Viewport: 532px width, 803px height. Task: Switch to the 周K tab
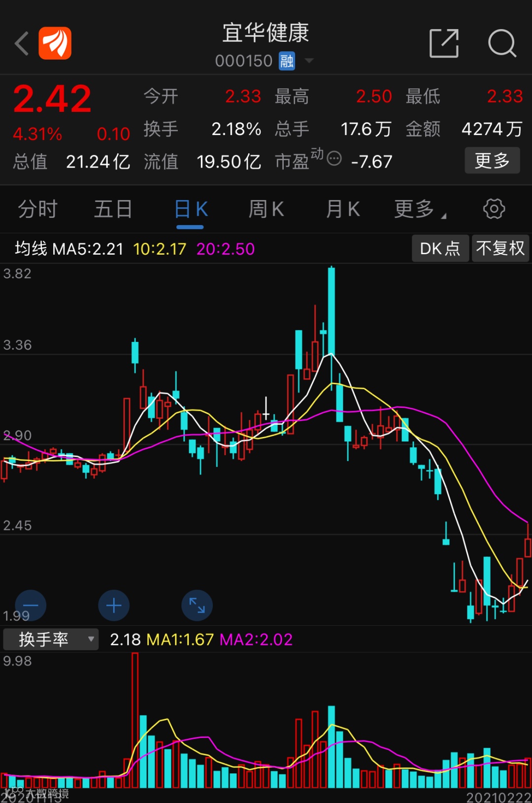click(266, 209)
